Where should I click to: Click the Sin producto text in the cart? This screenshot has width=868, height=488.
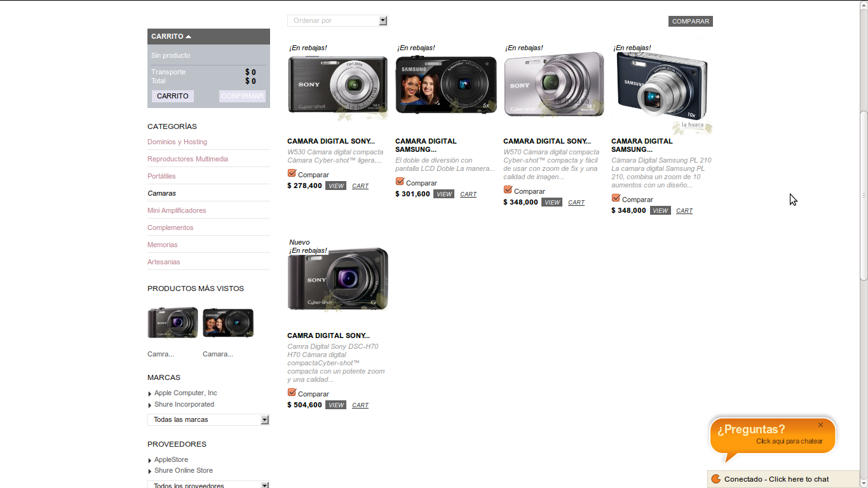point(170,56)
